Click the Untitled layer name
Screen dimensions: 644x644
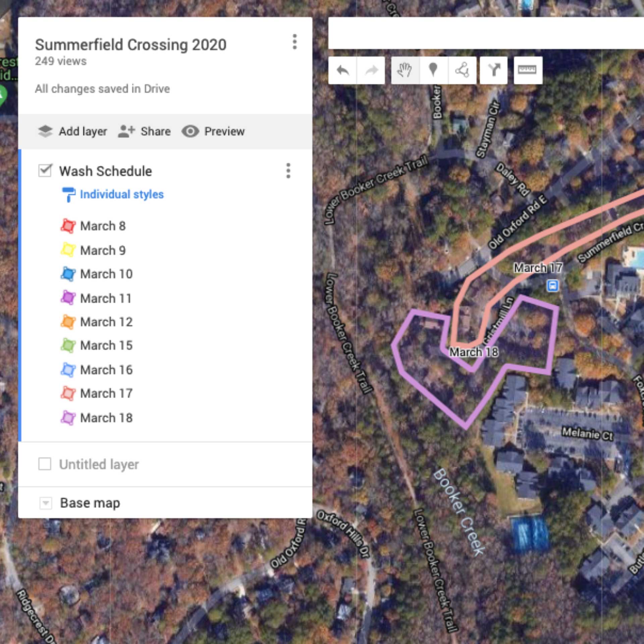(99, 465)
